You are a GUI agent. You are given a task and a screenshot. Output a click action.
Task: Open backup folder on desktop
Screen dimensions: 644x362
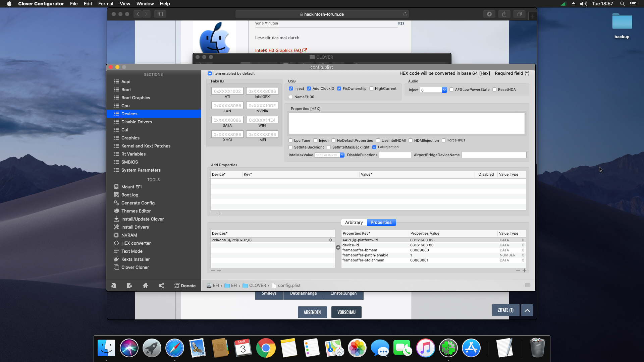pyautogui.click(x=622, y=26)
